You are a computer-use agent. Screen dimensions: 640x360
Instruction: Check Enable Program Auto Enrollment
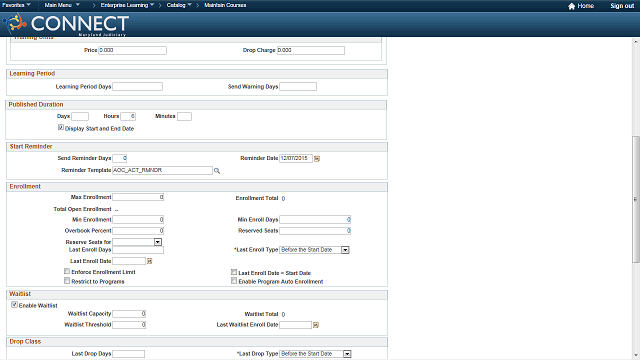click(234, 281)
